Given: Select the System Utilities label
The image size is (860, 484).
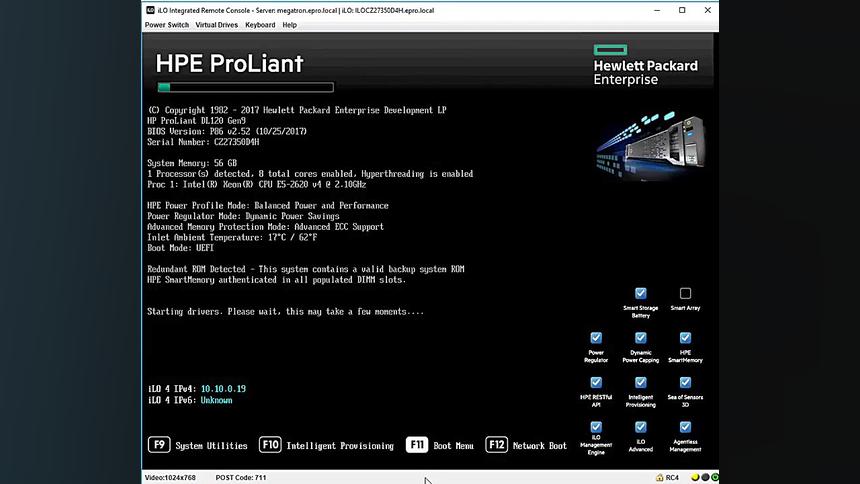Looking at the screenshot, I should pyautogui.click(x=211, y=446).
